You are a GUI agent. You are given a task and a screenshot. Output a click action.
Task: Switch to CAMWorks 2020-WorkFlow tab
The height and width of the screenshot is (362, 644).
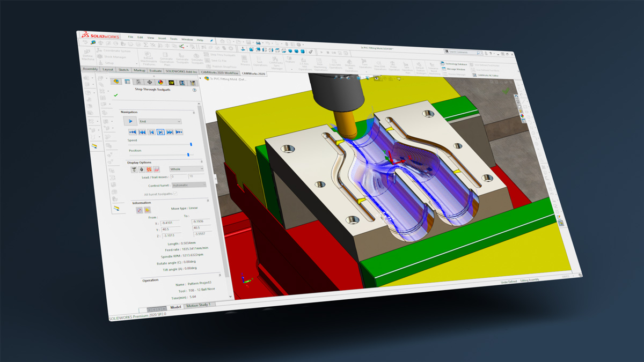[x=220, y=72]
